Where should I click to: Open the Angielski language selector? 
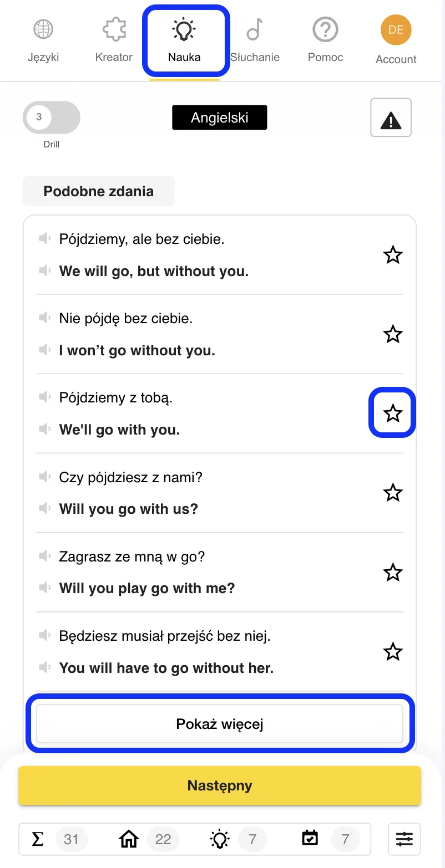pos(220,118)
